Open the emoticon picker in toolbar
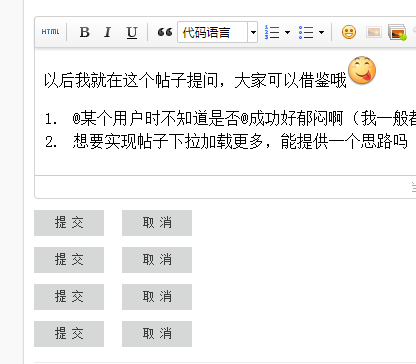 [x=349, y=32]
